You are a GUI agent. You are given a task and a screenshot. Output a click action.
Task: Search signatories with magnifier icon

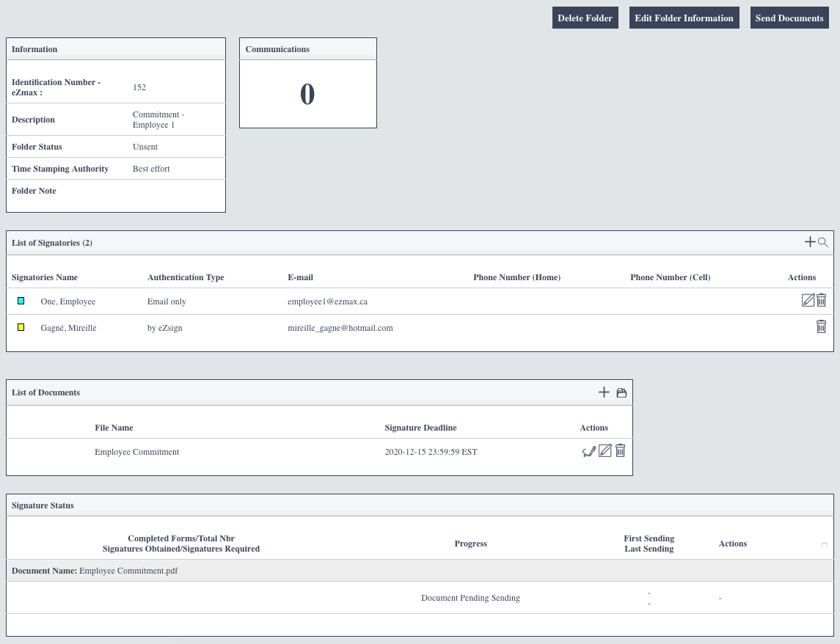tap(823, 243)
